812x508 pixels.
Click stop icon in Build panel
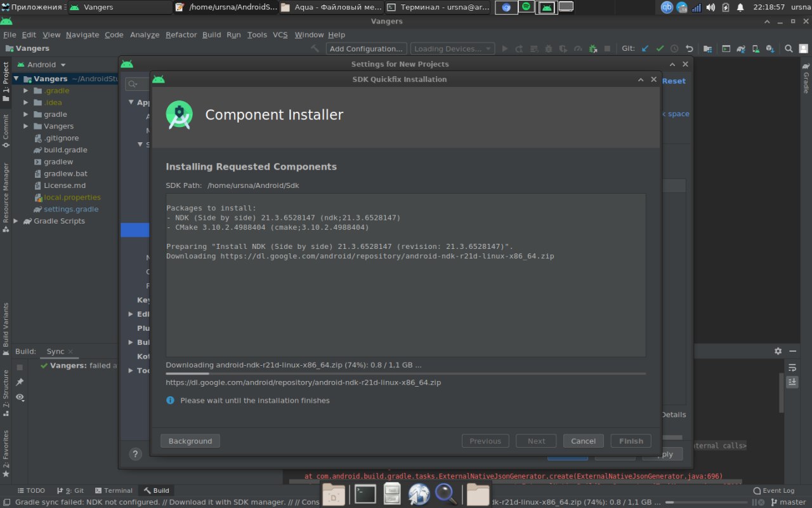coord(20,367)
